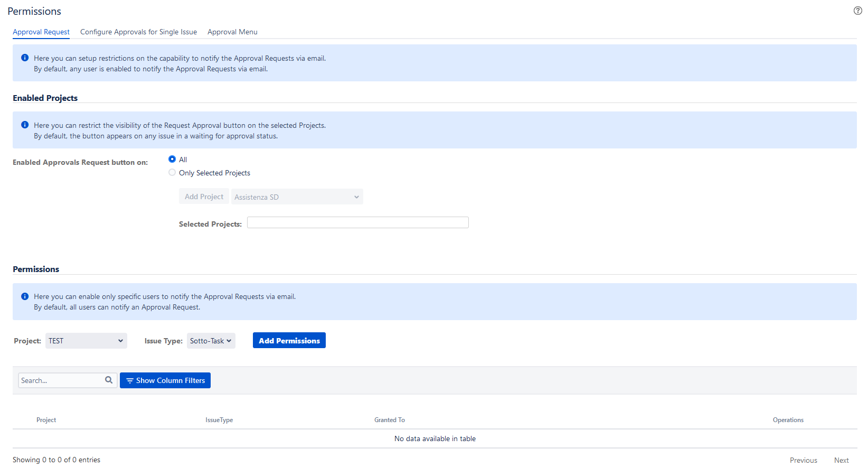This screenshot has width=868, height=467.
Task: Open the Approval Menu tab
Action: point(232,32)
